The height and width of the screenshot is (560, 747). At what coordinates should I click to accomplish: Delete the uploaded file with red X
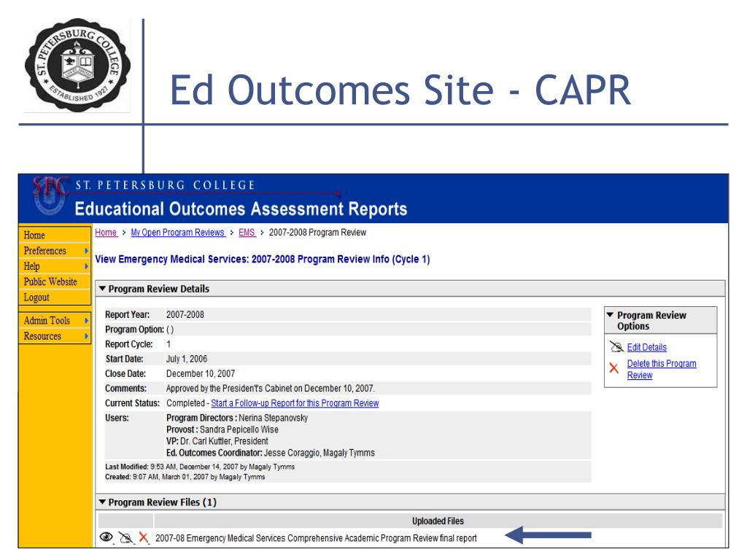click(x=144, y=537)
